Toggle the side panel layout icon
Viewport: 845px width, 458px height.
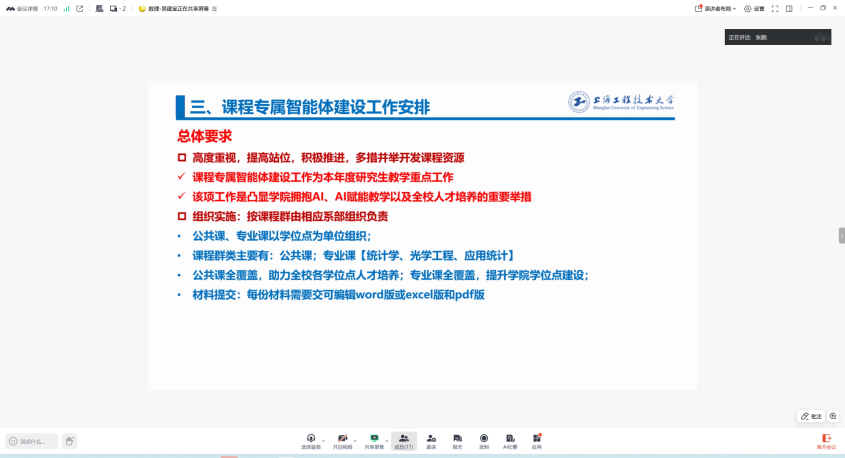pos(789,8)
